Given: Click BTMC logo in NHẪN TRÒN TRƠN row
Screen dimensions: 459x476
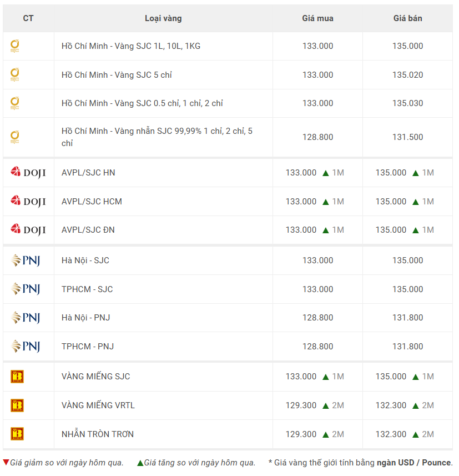Looking at the screenshot, I should pos(17,434).
